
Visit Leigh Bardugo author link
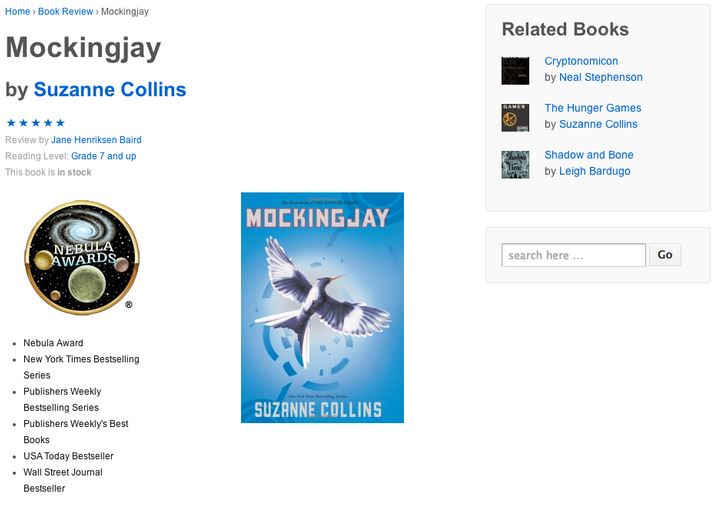pos(594,171)
